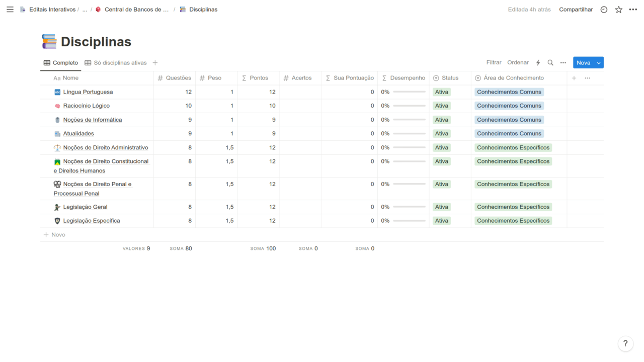Click Atualidades Desempenho progress bar
Screen dimensions: 644x362
click(x=409, y=134)
